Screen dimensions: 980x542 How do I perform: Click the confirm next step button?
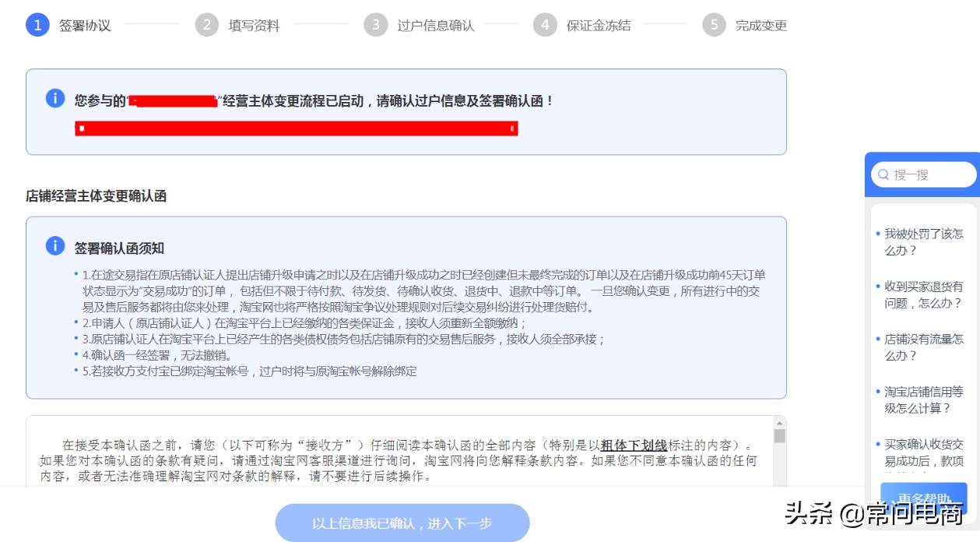pyautogui.click(x=402, y=523)
